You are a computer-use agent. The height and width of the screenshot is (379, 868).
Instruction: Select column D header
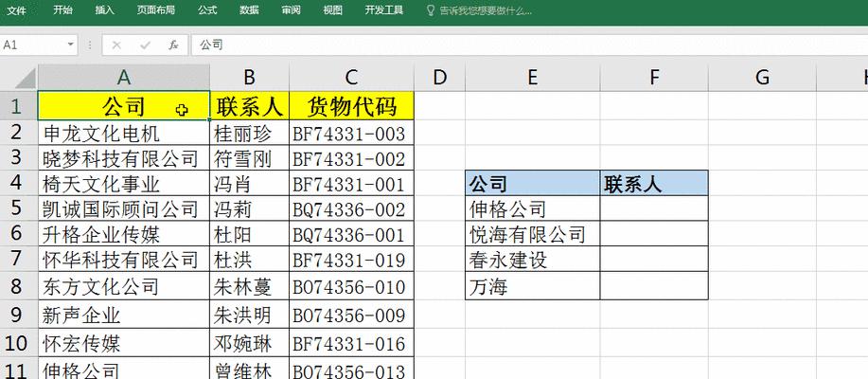(x=439, y=78)
